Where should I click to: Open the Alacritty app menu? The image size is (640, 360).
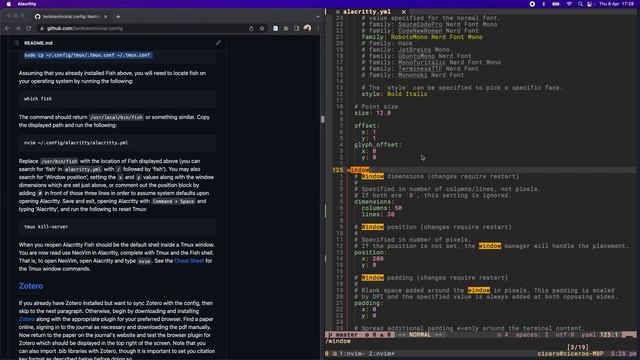pyautogui.click(x=27, y=4)
